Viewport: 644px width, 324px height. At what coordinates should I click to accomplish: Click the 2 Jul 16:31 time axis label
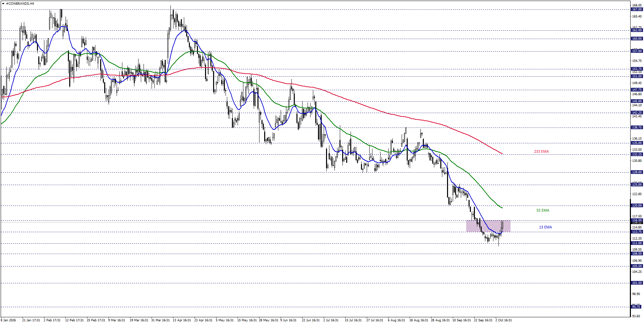click(331, 320)
